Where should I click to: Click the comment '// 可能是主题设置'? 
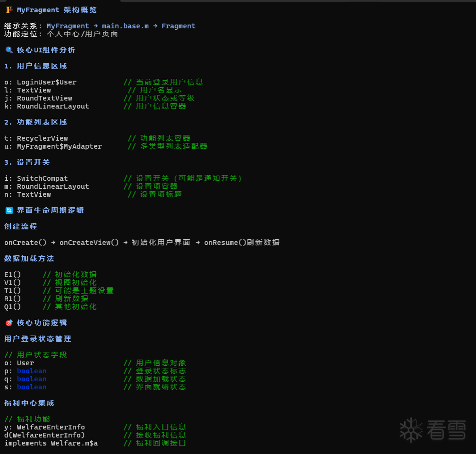point(78,291)
